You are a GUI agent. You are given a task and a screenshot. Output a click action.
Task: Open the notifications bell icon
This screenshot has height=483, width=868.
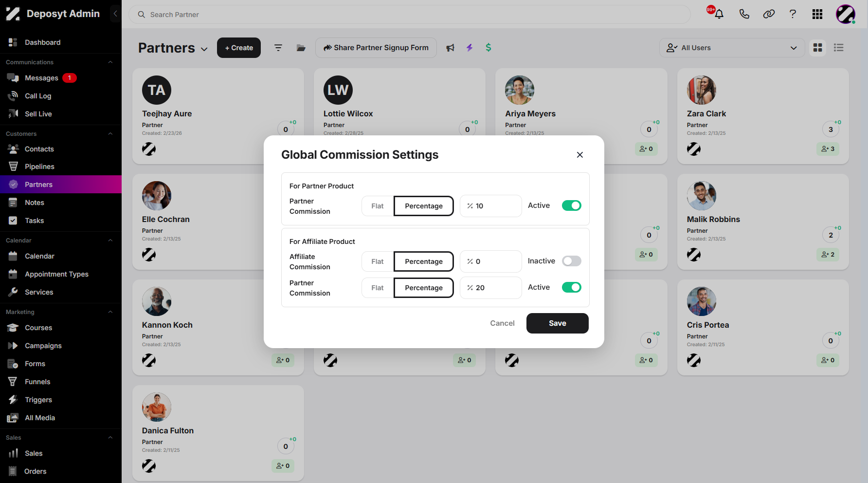[x=719, y=14]
